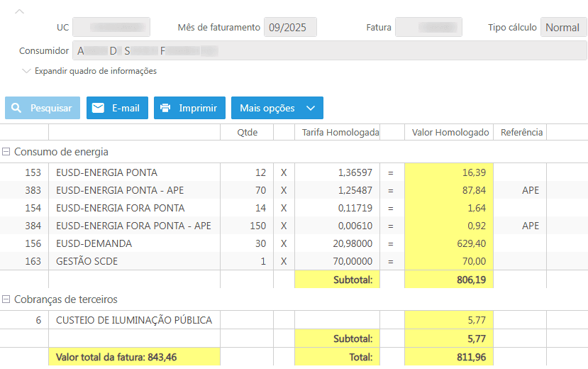Collapse the Consumo de energia group

click(6, 152)
